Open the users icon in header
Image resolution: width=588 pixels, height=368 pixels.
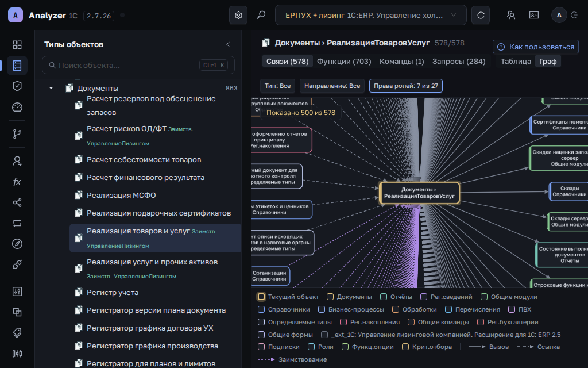click(x=510, y=15)
